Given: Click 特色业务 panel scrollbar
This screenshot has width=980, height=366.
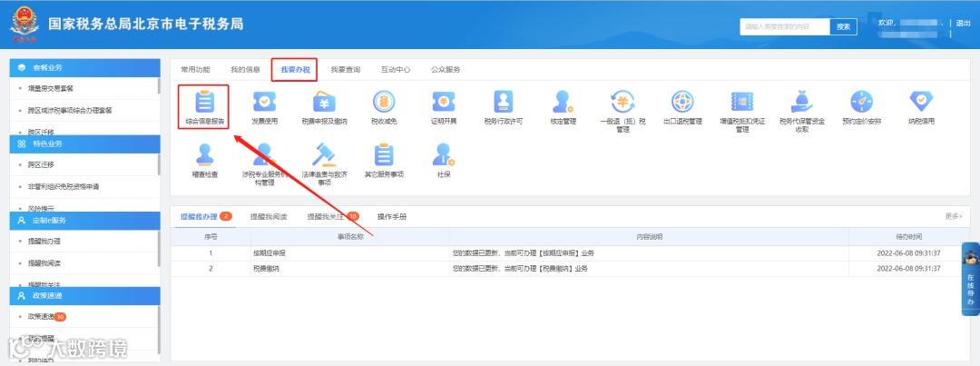Looking at the screenshot, I should [159, 163].
